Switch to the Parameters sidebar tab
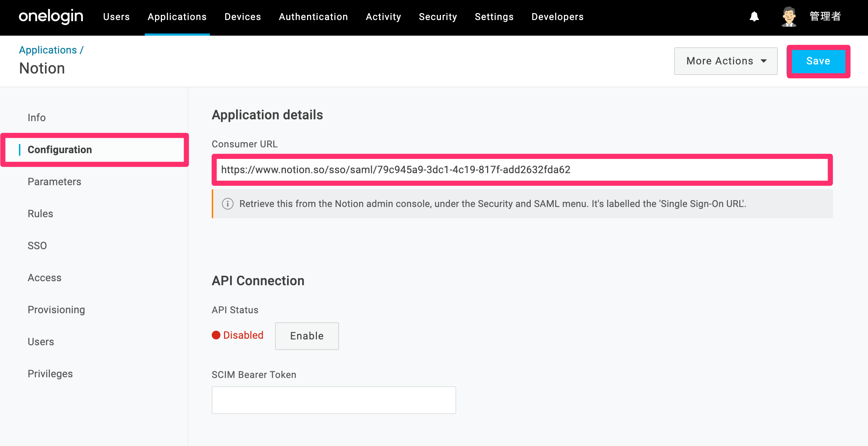 55,182
